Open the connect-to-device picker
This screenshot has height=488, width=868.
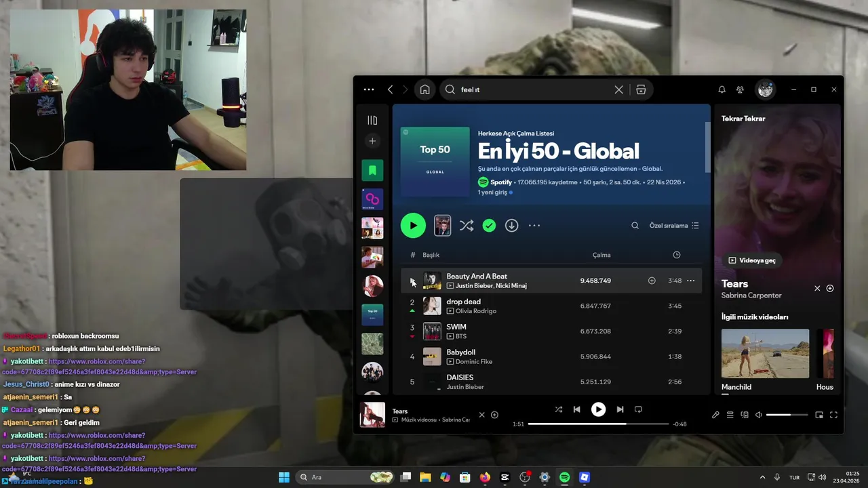[745, 415]
